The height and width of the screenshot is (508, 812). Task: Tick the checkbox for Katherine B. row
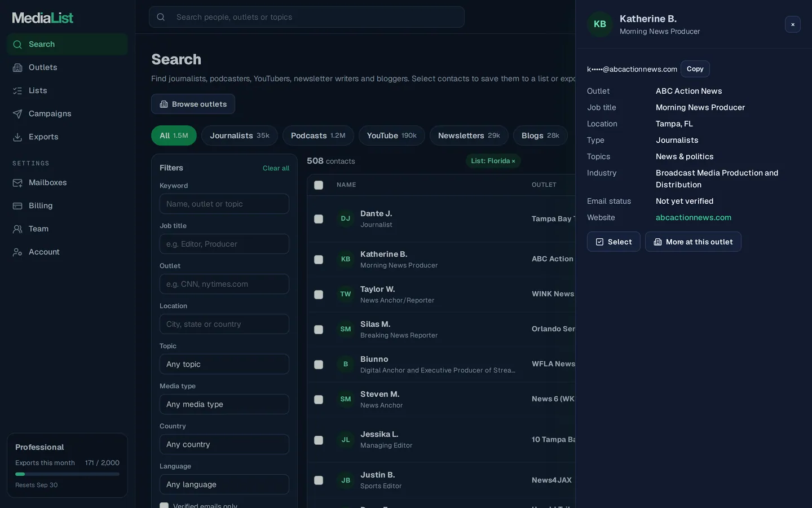(319, 260)
